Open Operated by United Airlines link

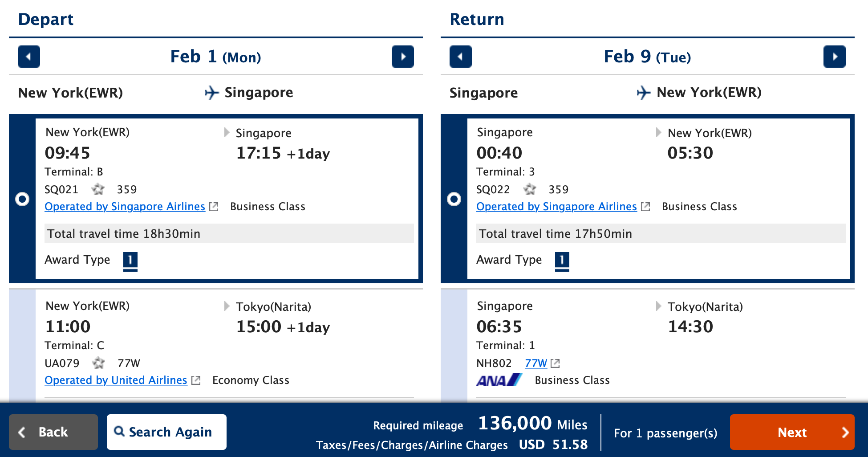pyautogui.click(x=116, y=380)
